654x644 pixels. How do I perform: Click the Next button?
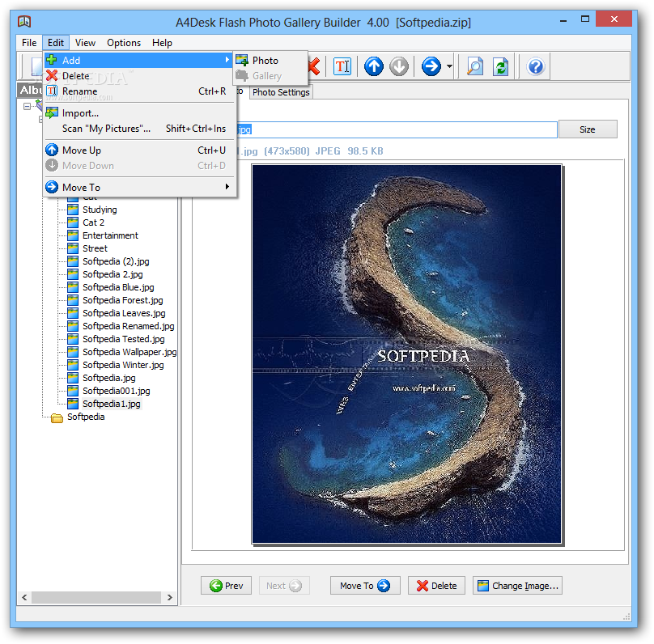coord(284,586)
